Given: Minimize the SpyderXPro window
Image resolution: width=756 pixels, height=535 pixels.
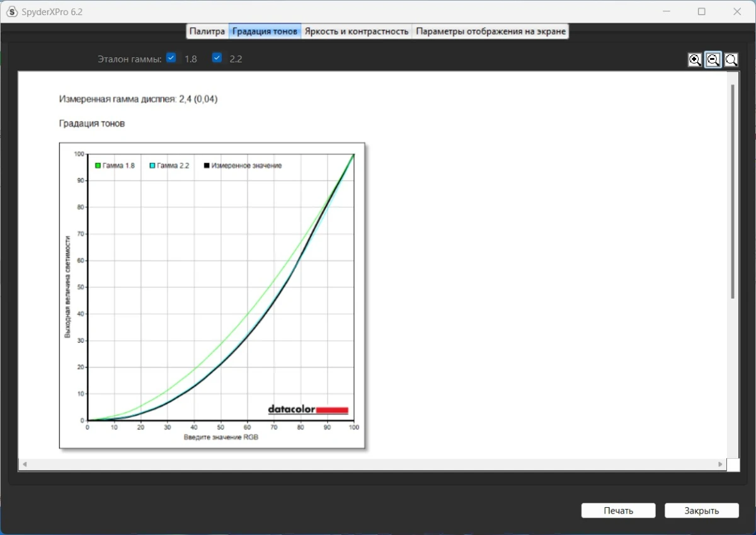Looking at the screenshot, I should click(666, 11).
